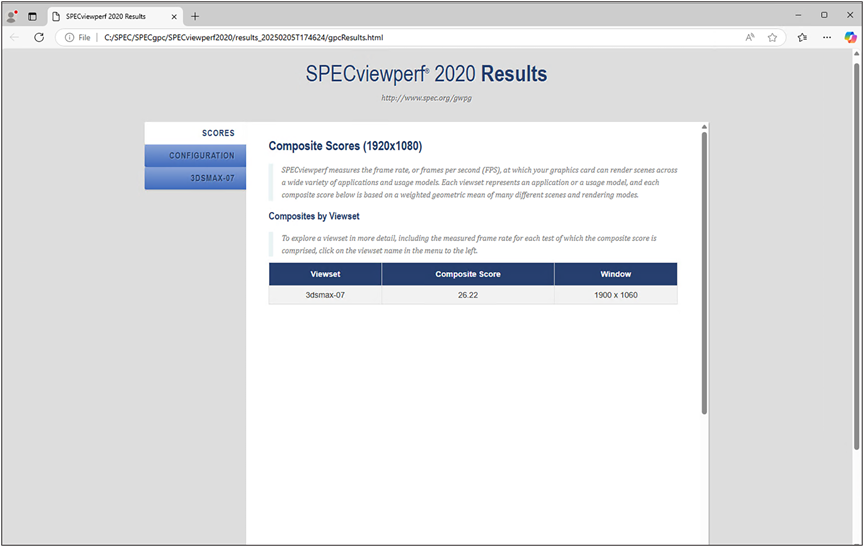Open the browser profile icon

pos(12,16)
